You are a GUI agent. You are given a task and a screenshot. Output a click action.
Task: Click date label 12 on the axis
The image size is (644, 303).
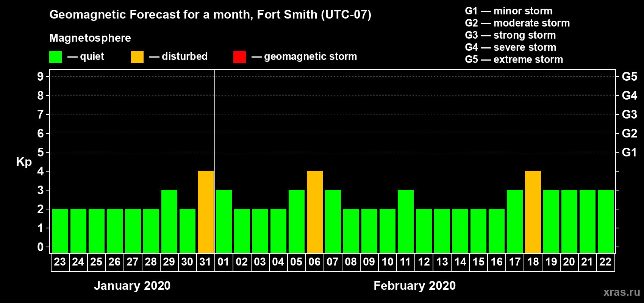(x=424, y=262)
